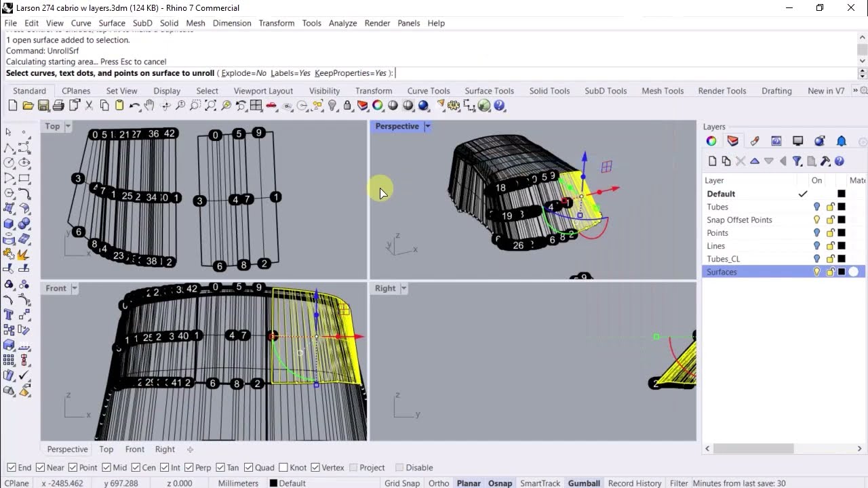
Task: Select the Text tool in left sidebar
Action: coord(9,314)
